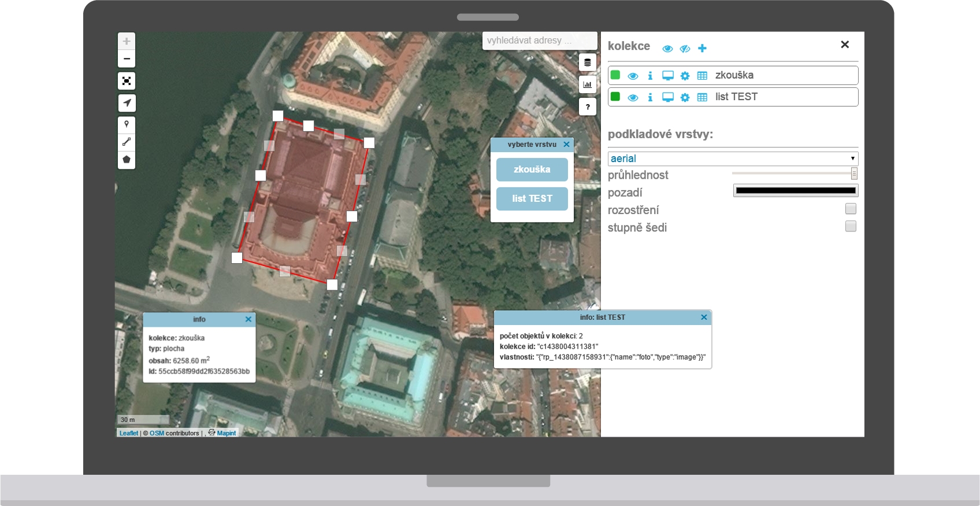The image size is (980, 506).
Task: Click the address search field
Action: 539,40
